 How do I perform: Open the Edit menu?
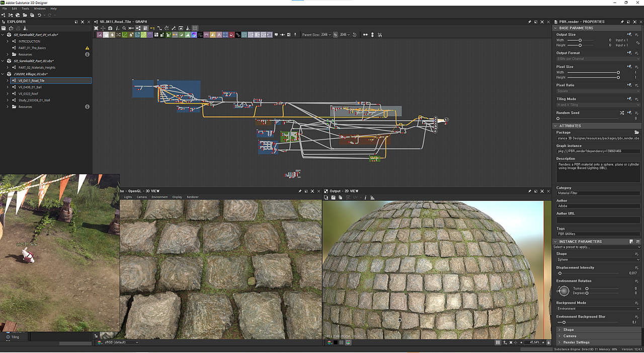click(14, 9)
